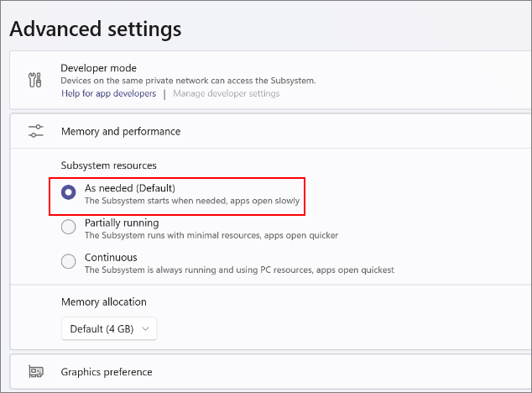Image resolution: width=532 pixels, height=393 pixels.
Task: Expand the Graphics preference section
Action: (271, 372)
